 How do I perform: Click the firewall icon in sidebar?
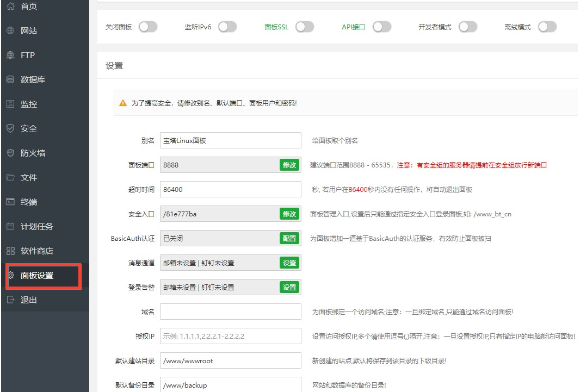pyautogui.click(x=10, y=153)
